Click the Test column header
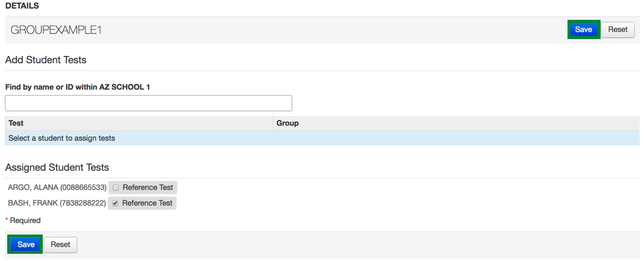644x261 pixels. point(16,123)
